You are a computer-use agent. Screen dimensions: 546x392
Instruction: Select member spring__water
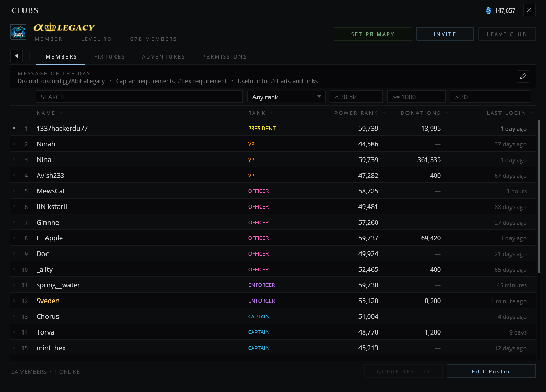pyautogui.click(x=273, y=285)
